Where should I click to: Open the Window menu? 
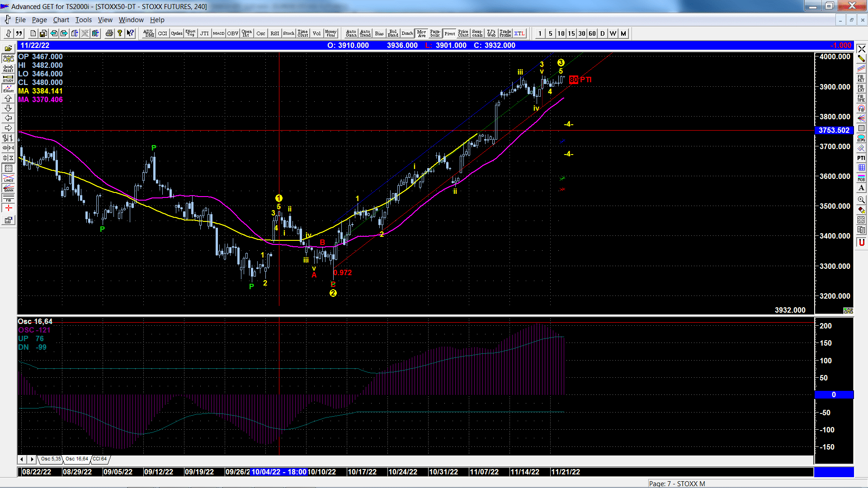(131, 20)
